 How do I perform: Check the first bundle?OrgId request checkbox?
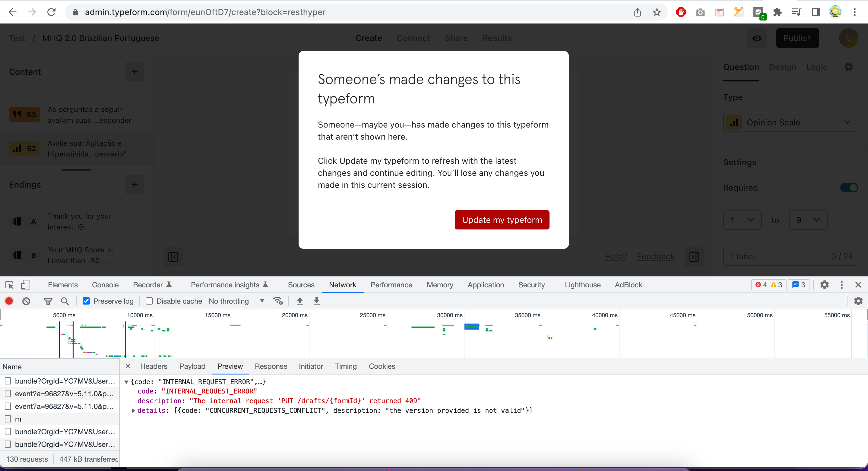[x=8, y=381]
